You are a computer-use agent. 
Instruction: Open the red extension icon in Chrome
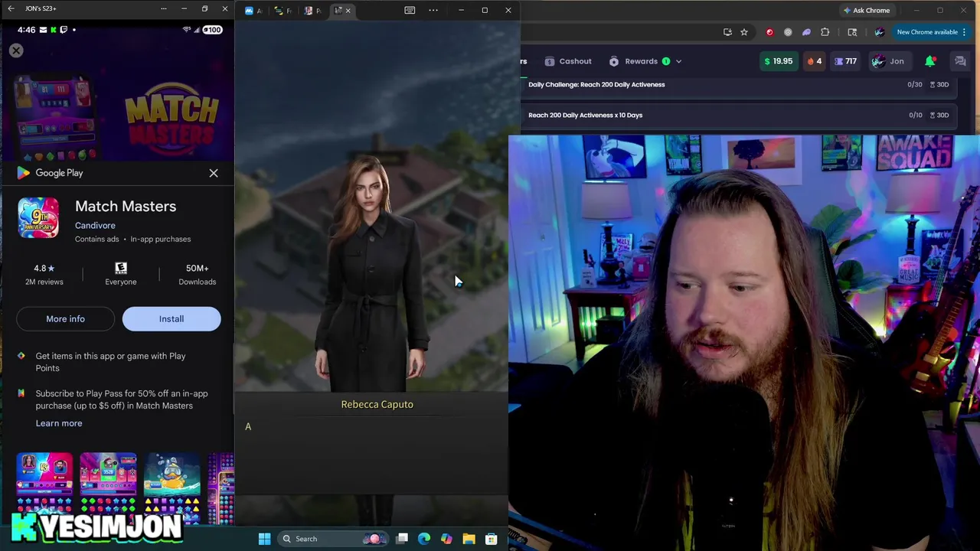pyautogui.click(x=769, y=32)
